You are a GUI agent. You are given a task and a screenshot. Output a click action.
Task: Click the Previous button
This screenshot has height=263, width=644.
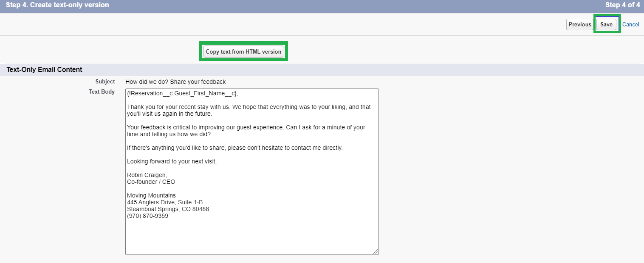tap(579, 24)
